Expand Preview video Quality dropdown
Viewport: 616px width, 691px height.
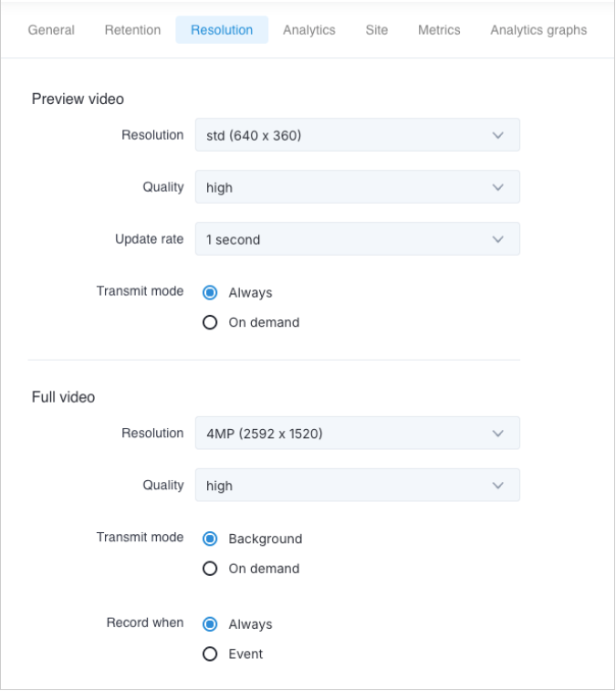(x=357, y=187)
